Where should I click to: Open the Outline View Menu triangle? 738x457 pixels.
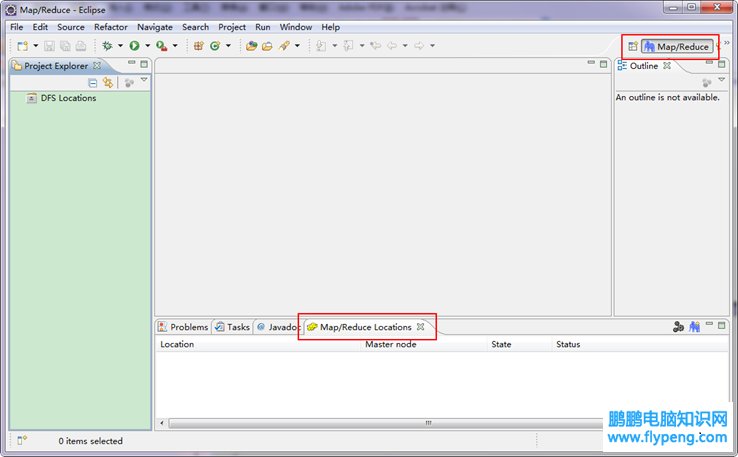[722, 80]
